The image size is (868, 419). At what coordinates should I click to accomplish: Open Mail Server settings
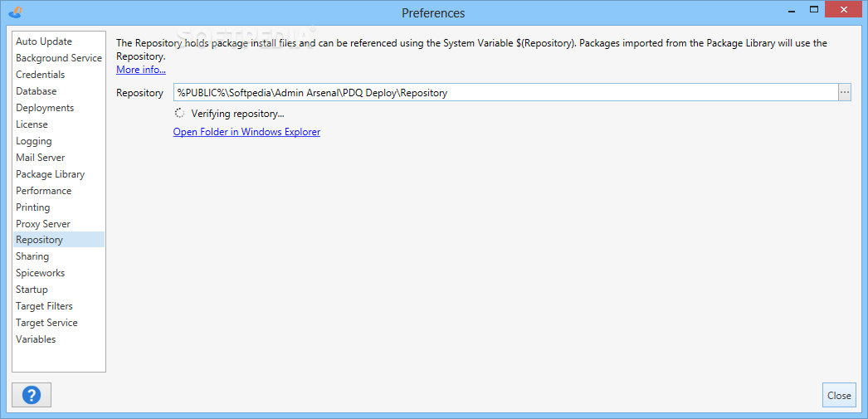click(x=59, y=158)
